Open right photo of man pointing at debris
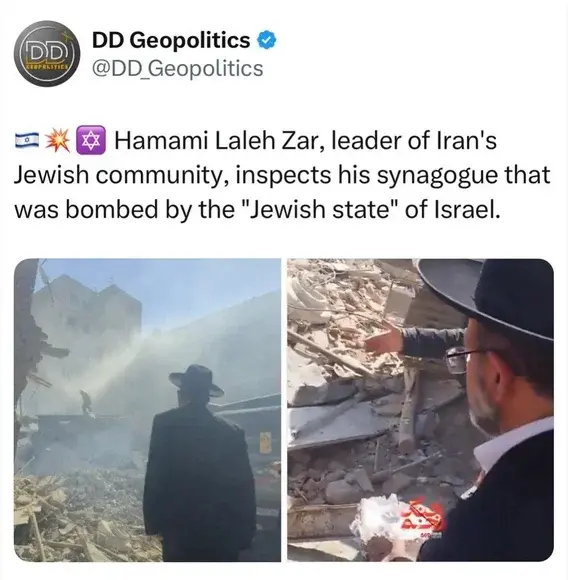The width and height of the screenshot is (568, 580). coord(420,410)
